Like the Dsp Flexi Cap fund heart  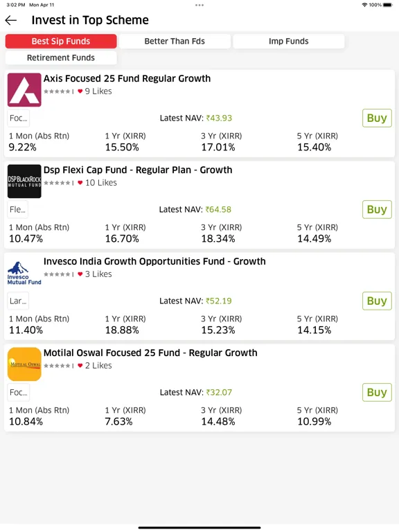[80, 183]
